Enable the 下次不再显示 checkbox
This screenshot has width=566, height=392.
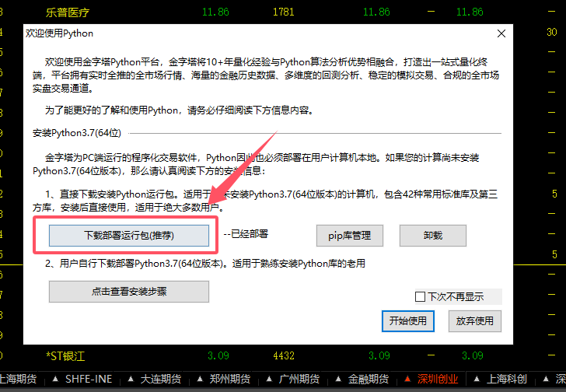[420, 296]
